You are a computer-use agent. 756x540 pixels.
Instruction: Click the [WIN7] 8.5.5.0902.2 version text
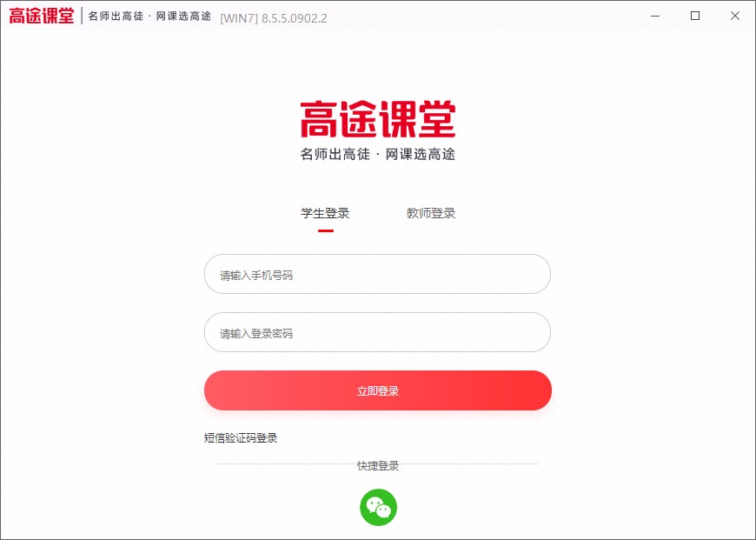(x=274, y=18)
